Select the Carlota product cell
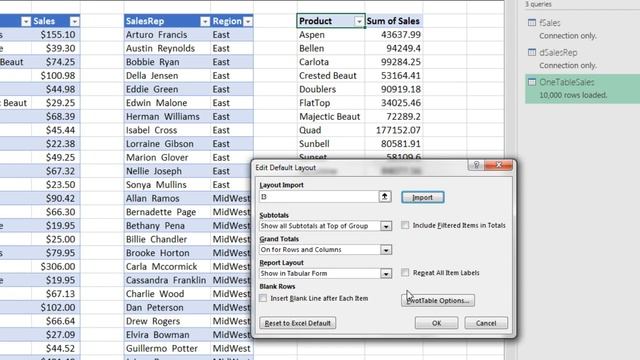Image resolution: width=640 pixels, height=360 pixels. coord(331,62)
